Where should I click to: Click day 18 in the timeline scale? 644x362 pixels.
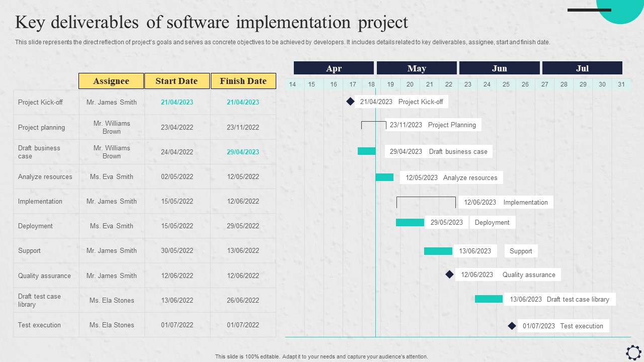coord(371,84)
